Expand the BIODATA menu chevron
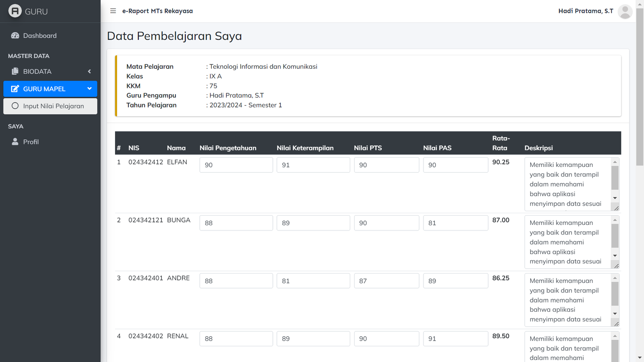Screen dimensions: 644x362 pyautogui.click(x=89, y=72)
